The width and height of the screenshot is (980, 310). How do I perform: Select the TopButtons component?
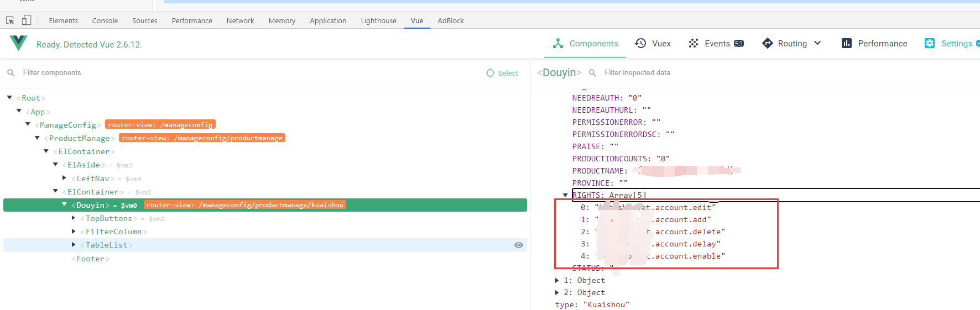pyautogui.click(x=109, y=218)
